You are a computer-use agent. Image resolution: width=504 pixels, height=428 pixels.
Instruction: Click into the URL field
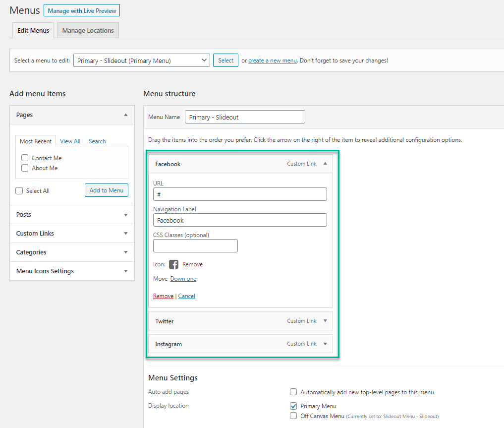pos(240,194)
